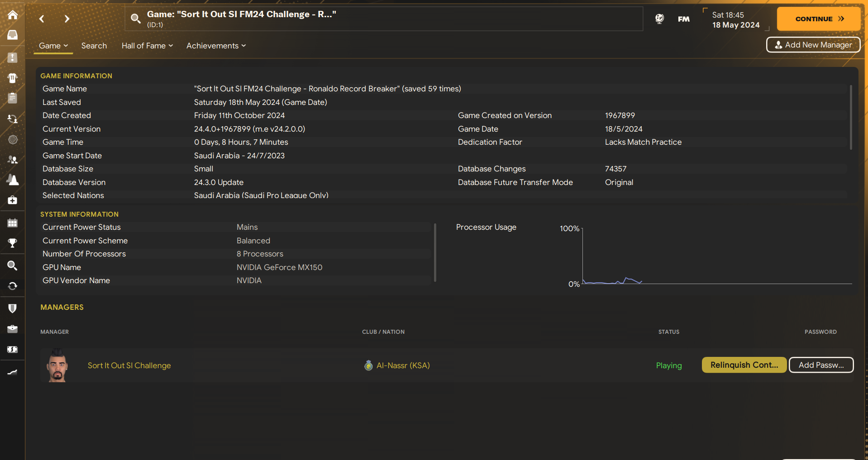Click 'Saudi Arabia - 24/7/2023' start date
This screenshot has height=460, width=868.
239,156
